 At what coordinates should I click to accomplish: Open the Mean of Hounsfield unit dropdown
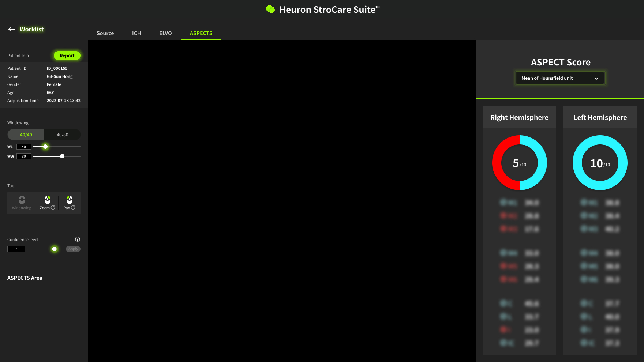coord(560,78)
